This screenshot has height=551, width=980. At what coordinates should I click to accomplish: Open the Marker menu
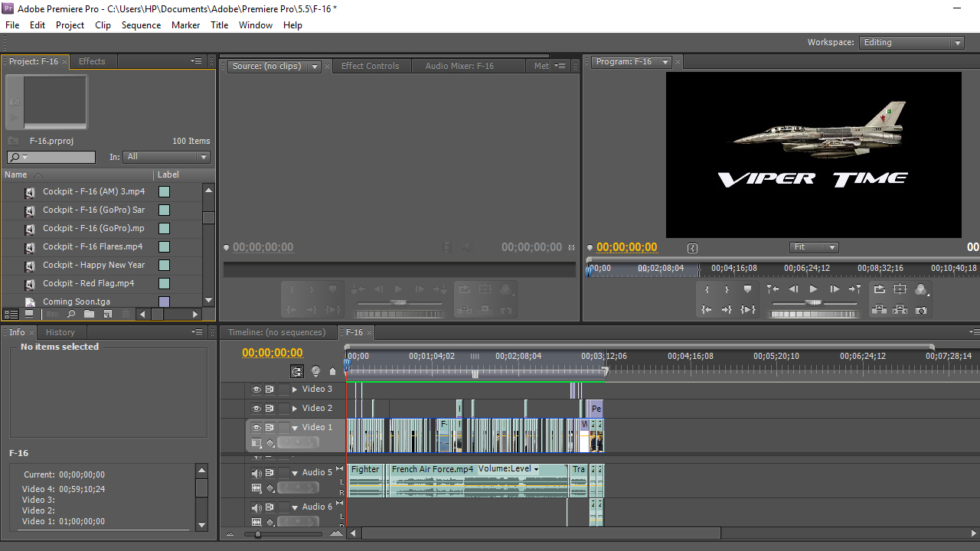185,25
